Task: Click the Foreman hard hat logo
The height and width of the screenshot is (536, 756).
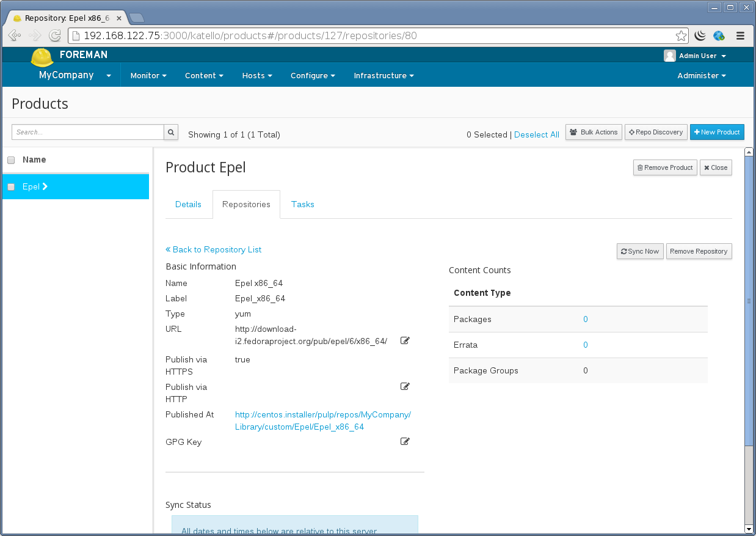Action: point(42,57)
